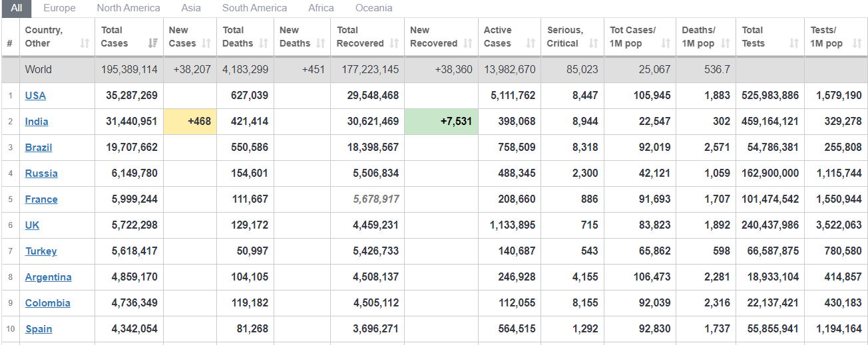Click World new deaths +451
The width and height of the screenshot is (868, 345).
click(314, 69)
